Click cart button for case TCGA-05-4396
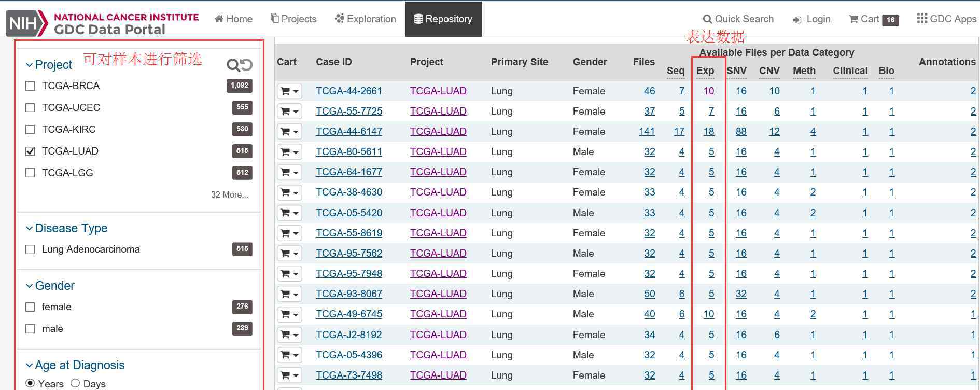980x390 pixels. [289, 355]
